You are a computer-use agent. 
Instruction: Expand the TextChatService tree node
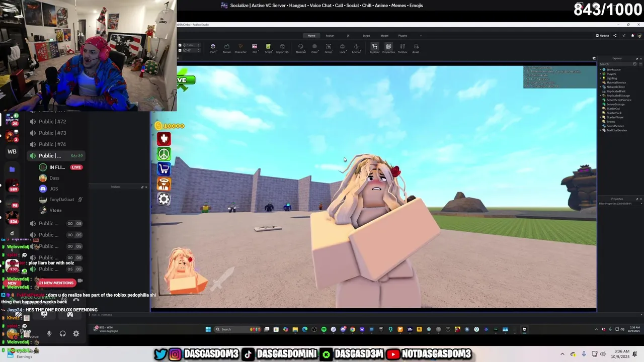click(601, 130)
